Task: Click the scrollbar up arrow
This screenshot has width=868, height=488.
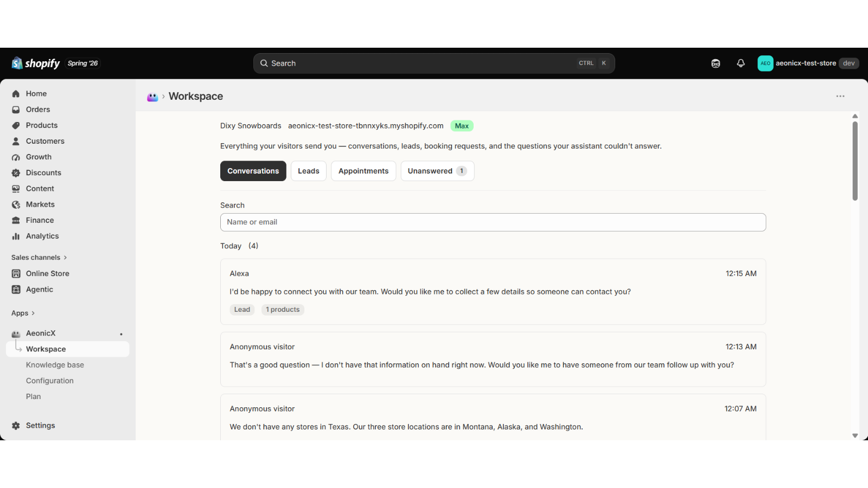Action: coord(855,116)
